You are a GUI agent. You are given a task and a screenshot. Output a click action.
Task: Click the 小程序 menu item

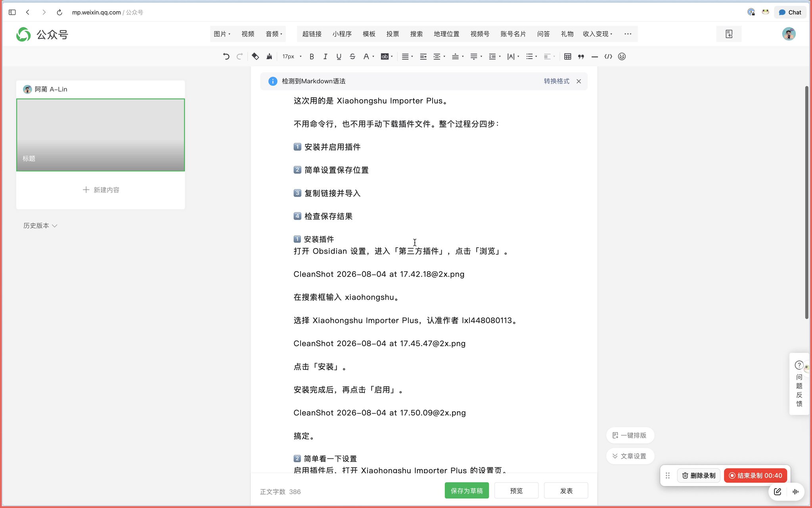[342, 34]
